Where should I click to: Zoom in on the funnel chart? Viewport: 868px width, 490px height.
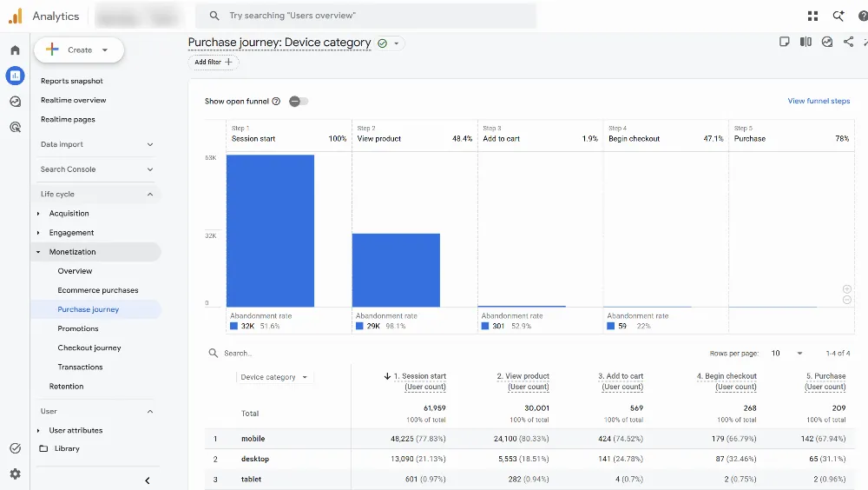coord(846,288)
